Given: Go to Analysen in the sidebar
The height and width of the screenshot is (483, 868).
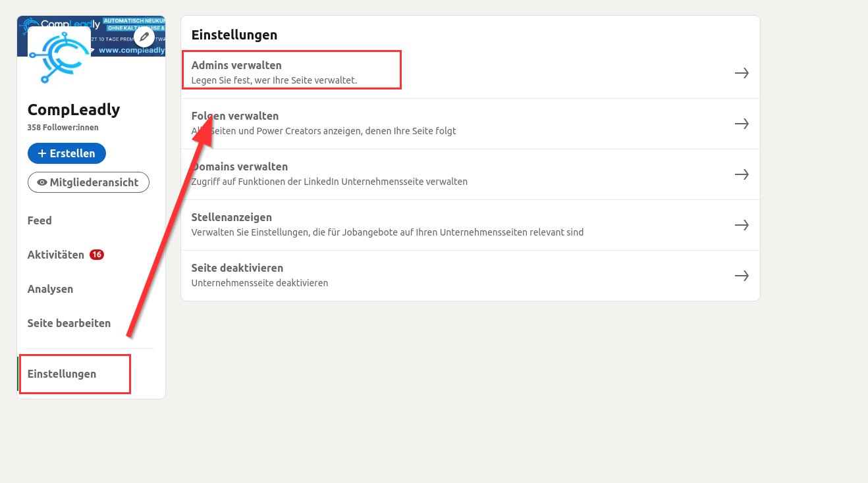Looking at the screenshot, I should (50, 289).
